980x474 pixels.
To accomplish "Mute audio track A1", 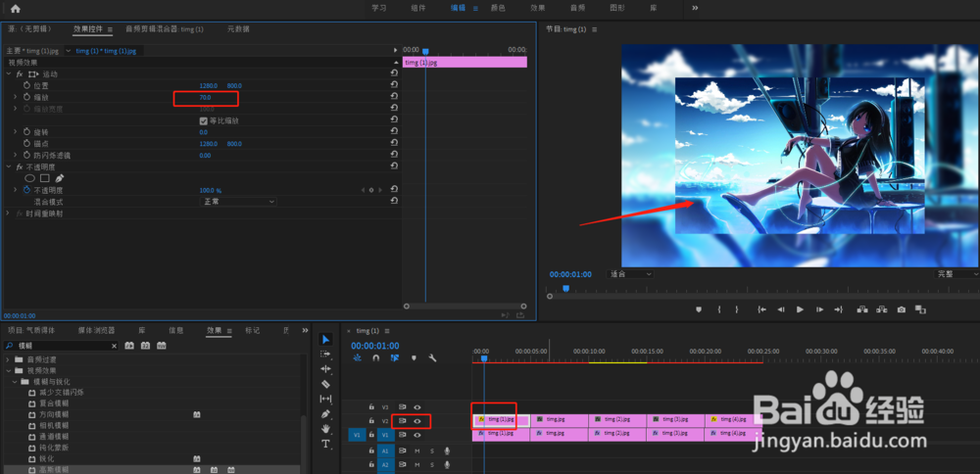I will (x=417, y=450).
